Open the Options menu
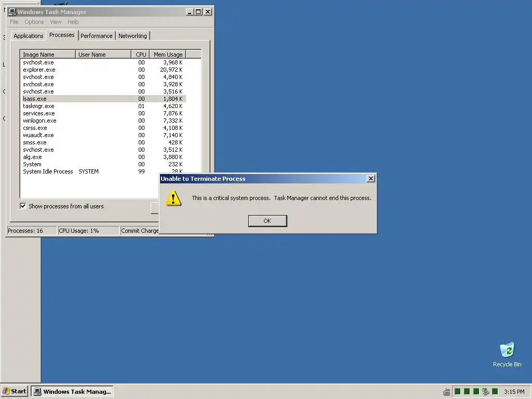Viewport: 532px width, 399px height. (34, 22)
